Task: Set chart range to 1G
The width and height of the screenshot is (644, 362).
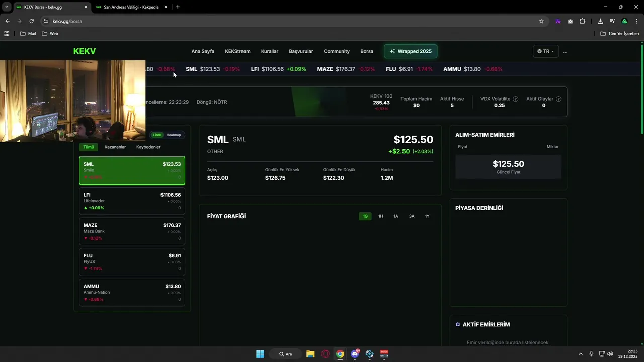Action: click(x=365, y=216)
